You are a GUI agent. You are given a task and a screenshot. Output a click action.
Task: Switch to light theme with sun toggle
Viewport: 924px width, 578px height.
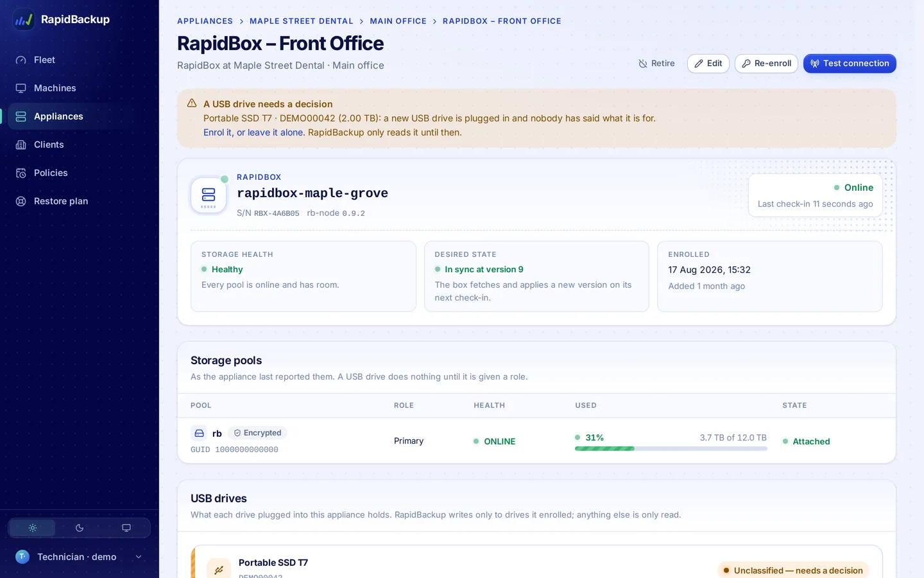pos(33,528)
